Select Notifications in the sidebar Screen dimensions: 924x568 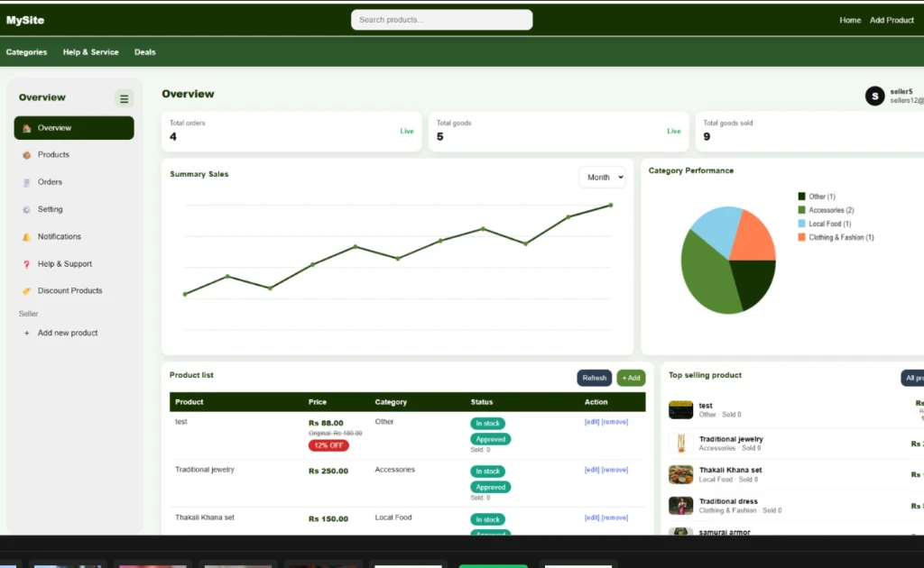(x=74, y=236)
